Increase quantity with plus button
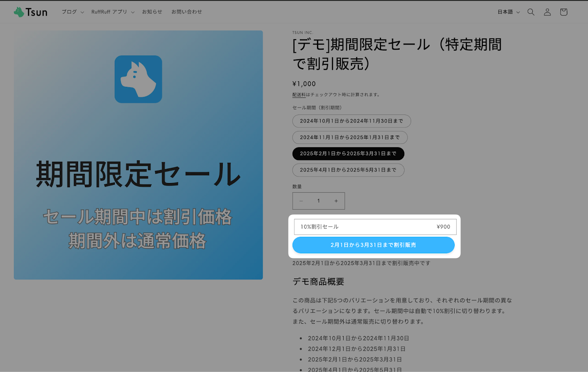 click(336, 201)
